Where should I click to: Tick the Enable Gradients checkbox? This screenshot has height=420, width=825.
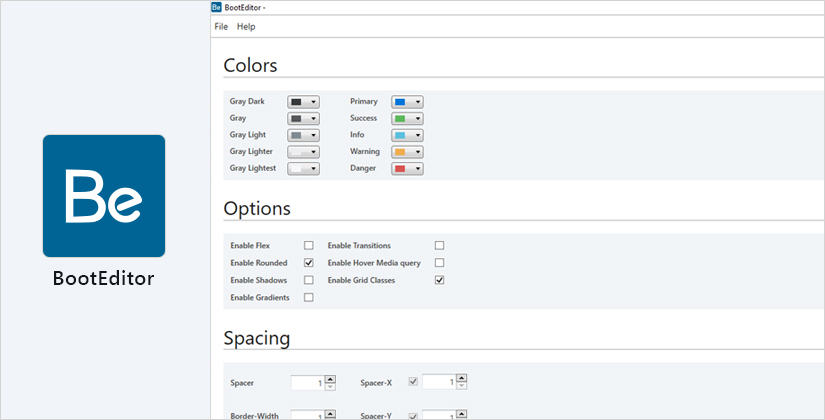click(309, 298)
